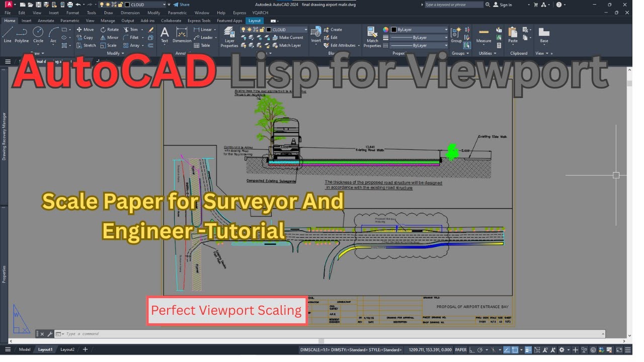
Task: Toggle the selection cycling button left of the hamburger
Action: 618,349
